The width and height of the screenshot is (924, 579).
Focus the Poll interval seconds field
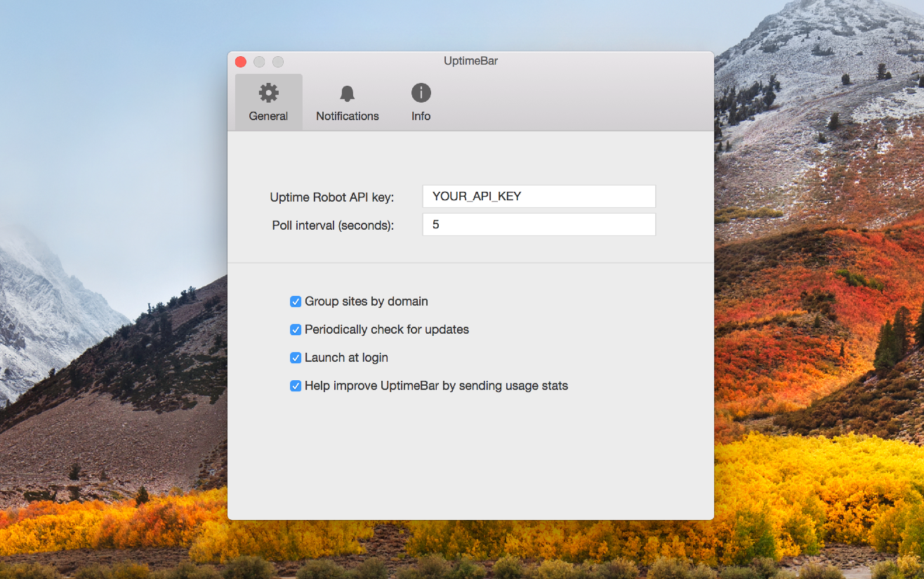(539, 225)
